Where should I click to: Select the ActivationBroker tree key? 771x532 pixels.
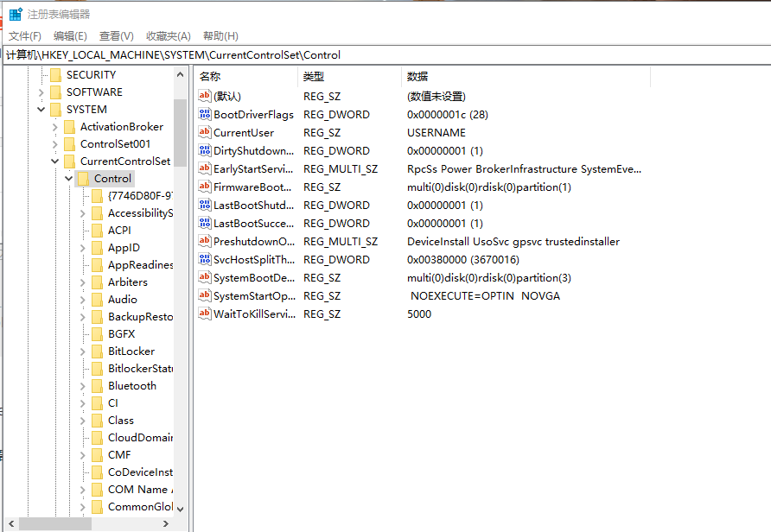pyautogui.click(x=121, y=127)
